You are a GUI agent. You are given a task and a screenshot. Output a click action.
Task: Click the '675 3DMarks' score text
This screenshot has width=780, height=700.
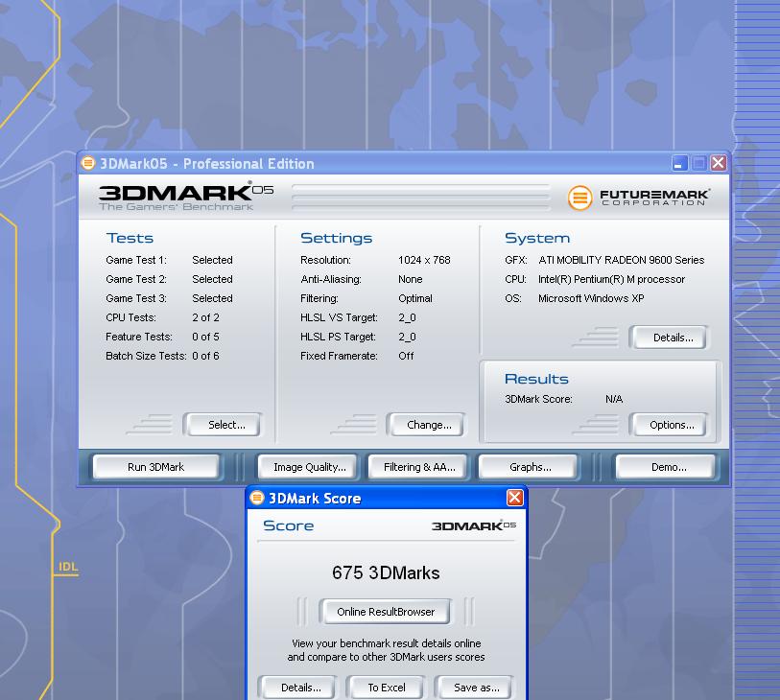(x=386, y=572)
